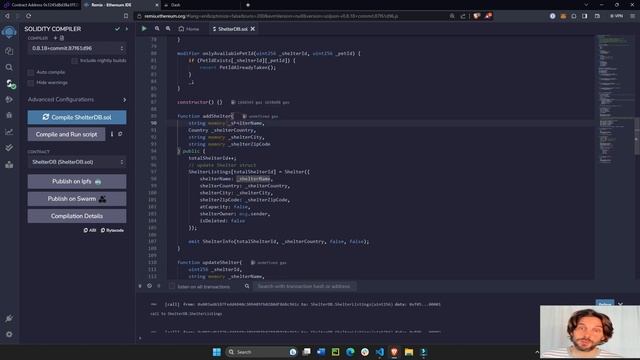Screen dimensions: 640x360
Task: Switch to the Home editor tab
Action: point(189,29)
